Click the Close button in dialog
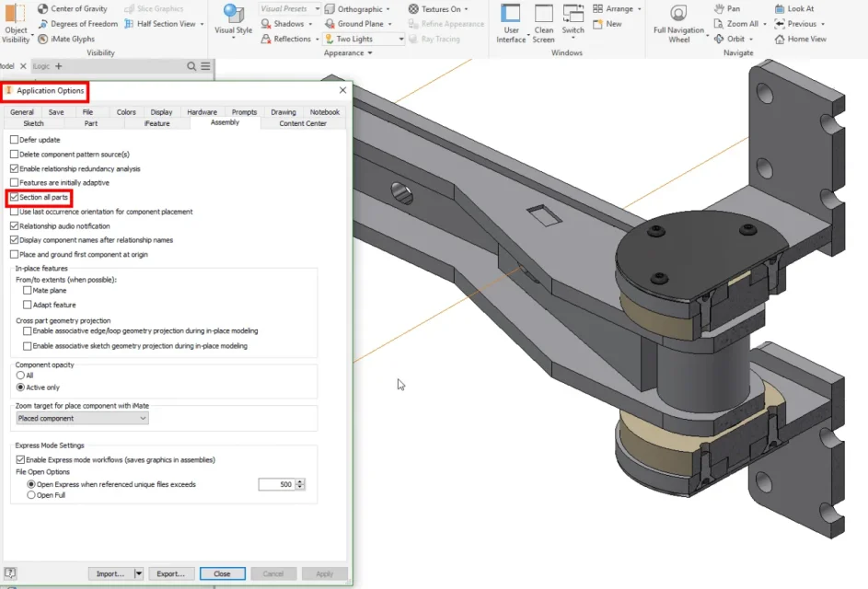This screenshot has height=589, width=868. click(222, 573)
